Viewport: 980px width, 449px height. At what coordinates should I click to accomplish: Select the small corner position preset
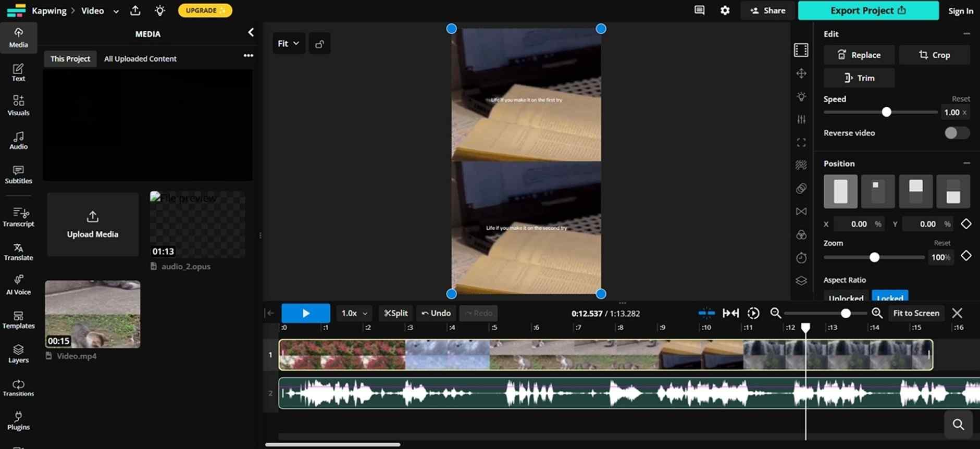pos(878,191)
